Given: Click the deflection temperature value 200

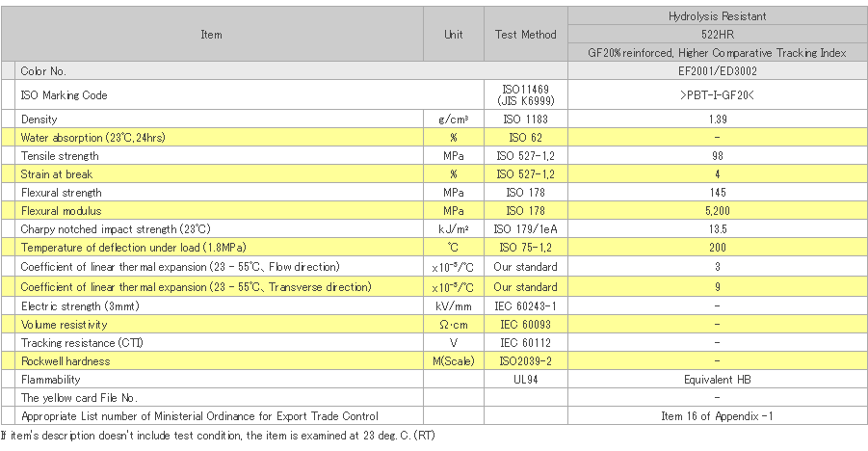Looking at the screenshot, I should (718, 248).
